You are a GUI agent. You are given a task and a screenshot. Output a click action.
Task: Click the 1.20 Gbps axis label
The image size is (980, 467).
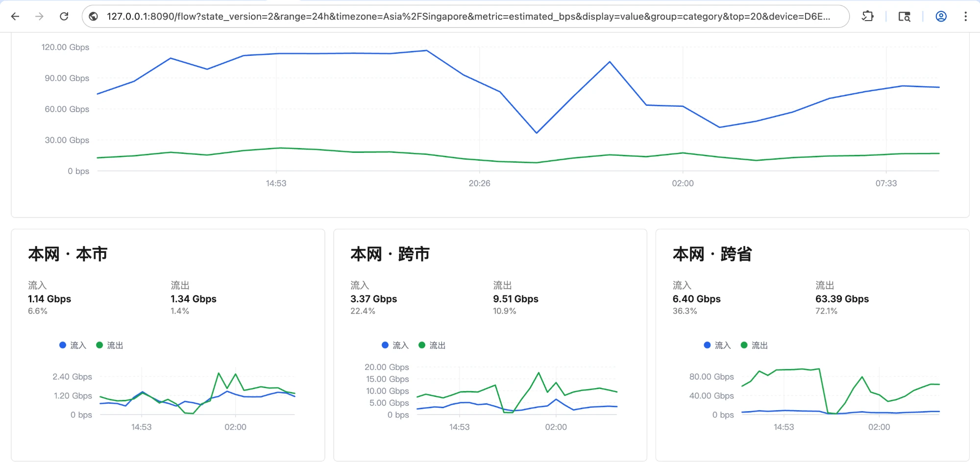coord(73,395)
